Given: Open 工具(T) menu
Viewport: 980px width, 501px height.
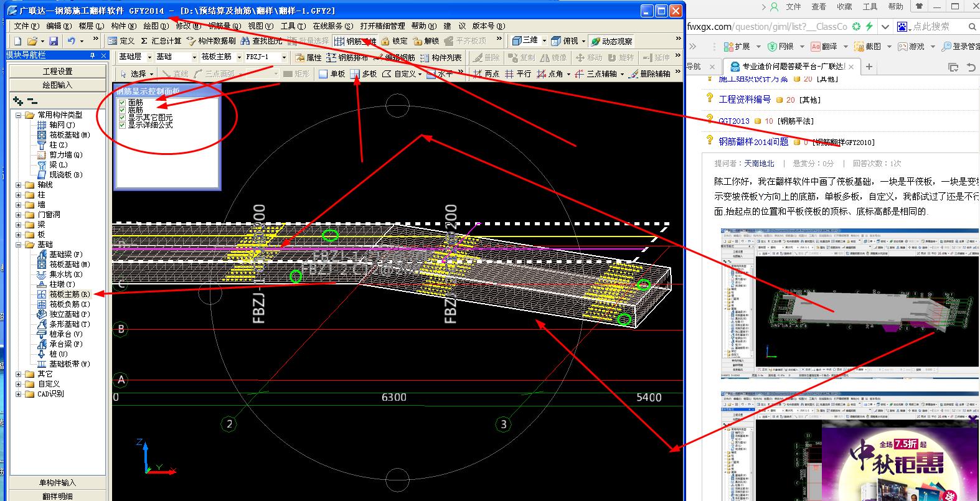Looking at the screenshot, I should [x=293, y=26].
